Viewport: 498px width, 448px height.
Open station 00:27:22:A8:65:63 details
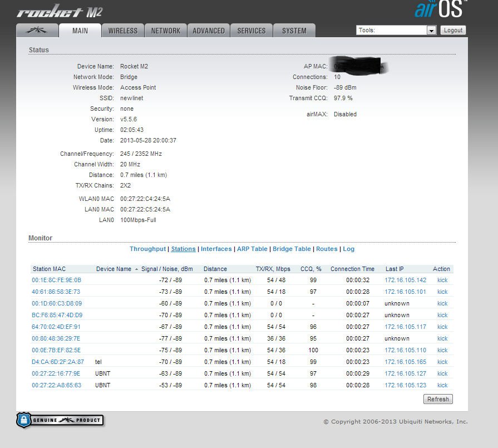(x=57, y=385)
